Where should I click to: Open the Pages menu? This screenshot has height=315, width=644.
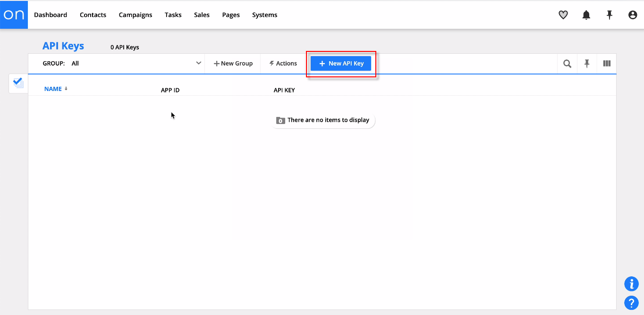tap(231, 15)
